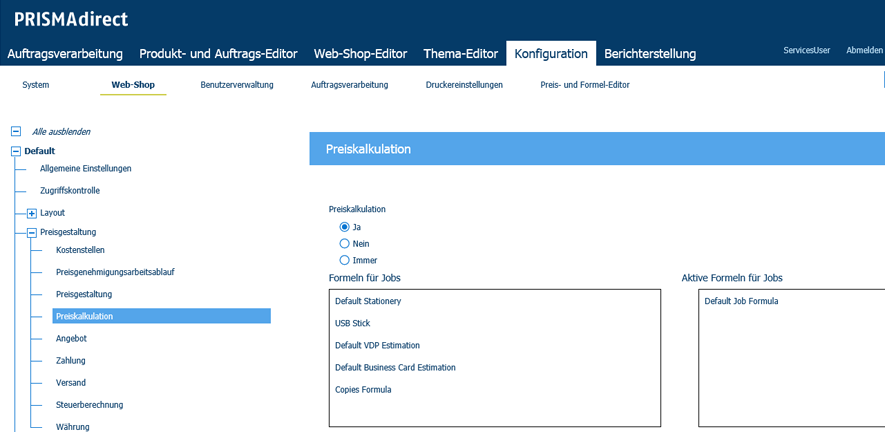
Task: Select 'Default Stationery' in Formeln für Jobs
Action: 368,301
